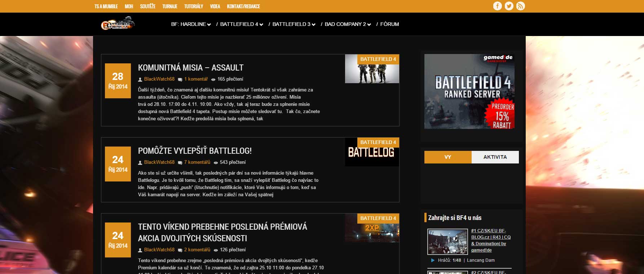Open the FÓRUM menu item
The height and width of the screenshot is (274, 644).
[389, 24]
